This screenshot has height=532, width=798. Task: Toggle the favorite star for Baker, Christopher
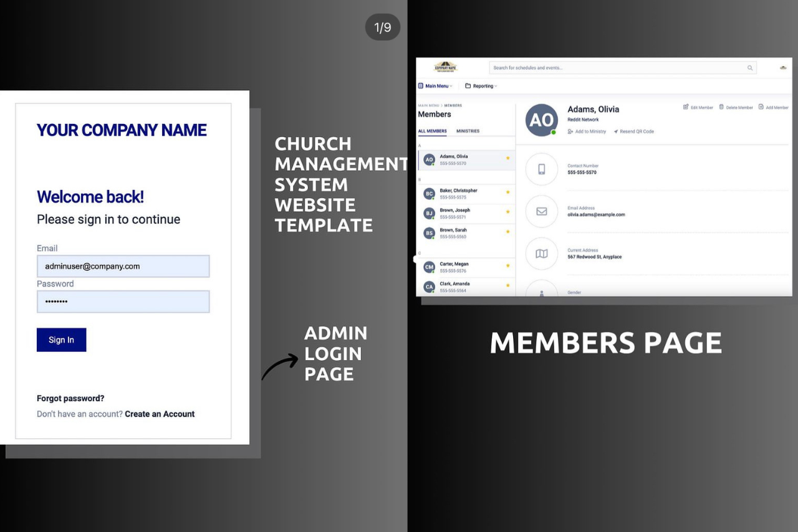pos(507,192)
